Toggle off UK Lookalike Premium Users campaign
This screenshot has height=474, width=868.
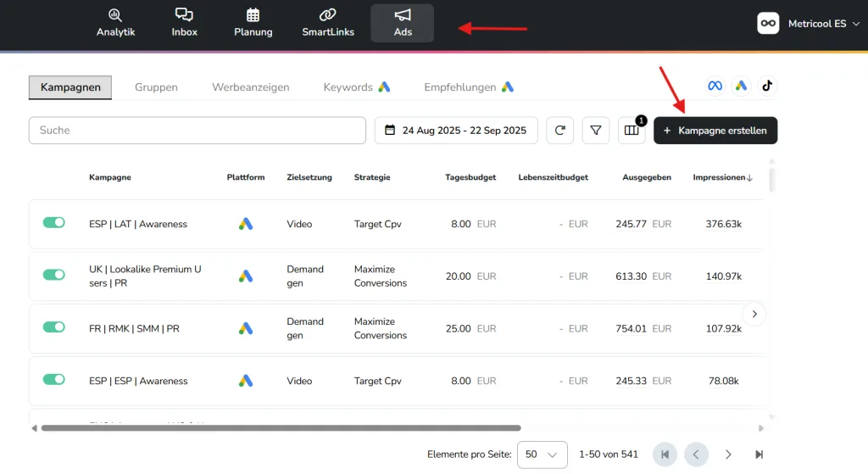pyautogui.click(x=54, y=275)
